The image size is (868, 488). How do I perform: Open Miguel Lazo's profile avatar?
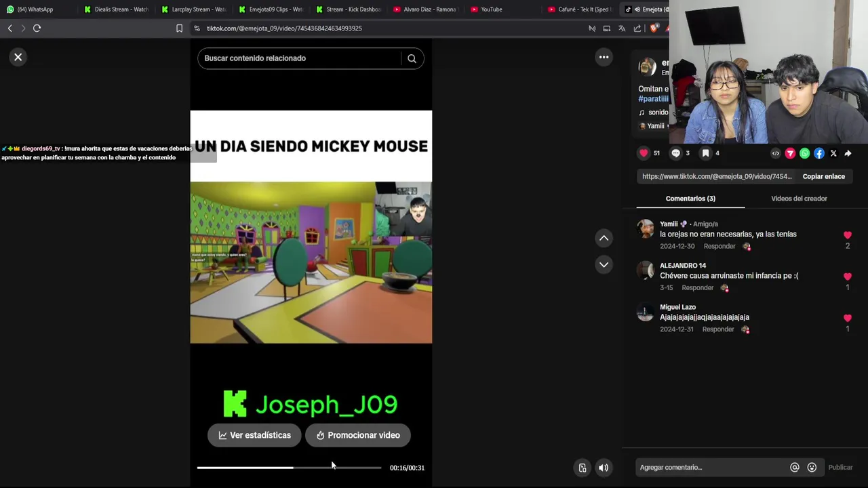click(646, 312)
